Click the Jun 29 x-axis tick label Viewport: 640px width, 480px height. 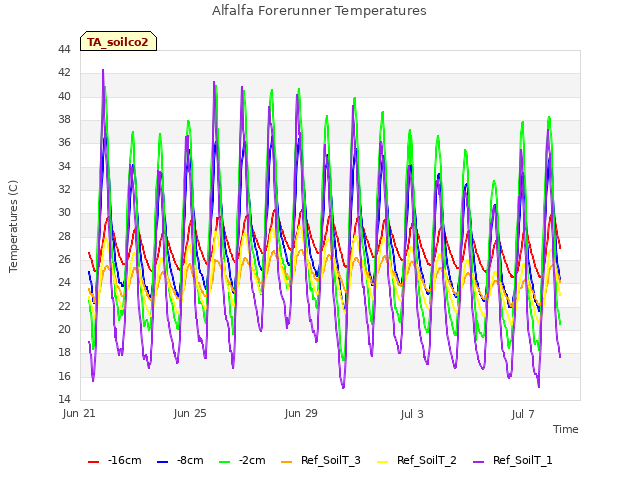coord(301,413)
